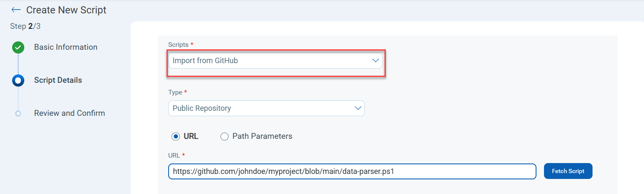Click the Scripts field label
This screenshot has height=194, width=644.
pyautogui.click(x=179, y=44)
